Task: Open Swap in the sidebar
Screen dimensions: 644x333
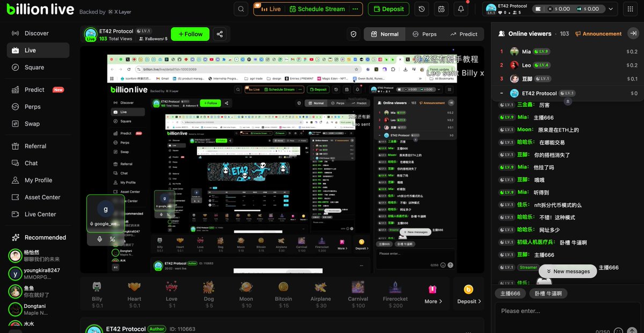Action: [38, 124]
